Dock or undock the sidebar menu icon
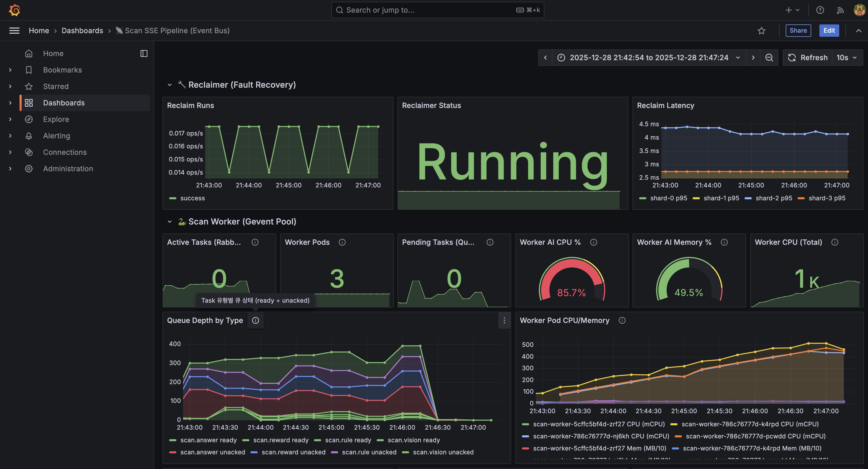 [x=144, y=53]
